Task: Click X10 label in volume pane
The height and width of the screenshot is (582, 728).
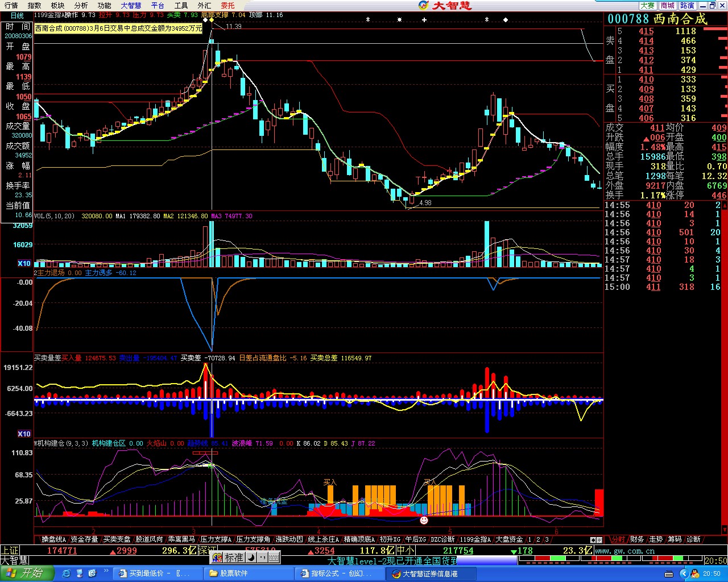Action: (24, 263)
